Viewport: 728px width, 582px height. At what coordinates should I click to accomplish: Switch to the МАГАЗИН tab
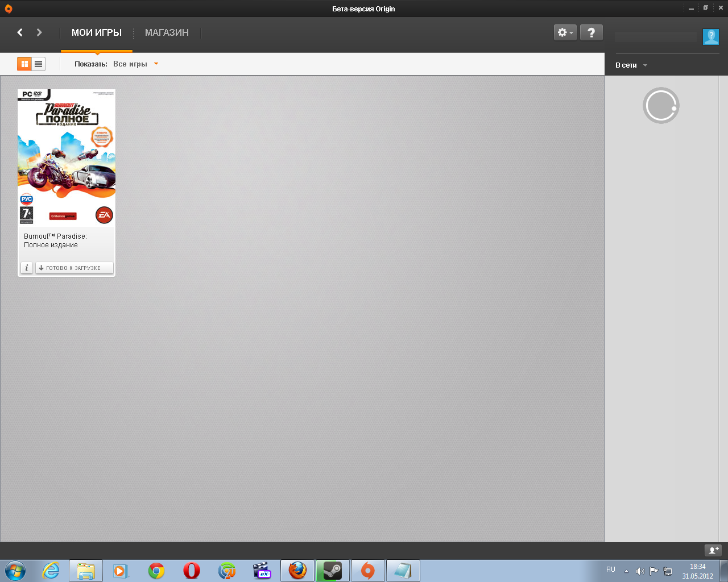pos(167,32)
